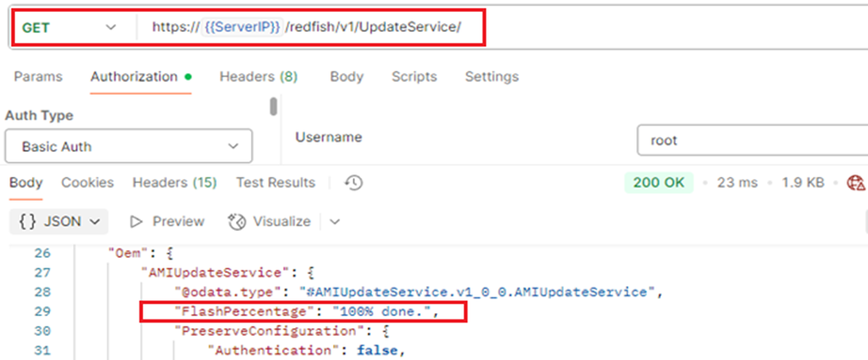Open the Test Results tab
The image size is (868, 360).
276,182
